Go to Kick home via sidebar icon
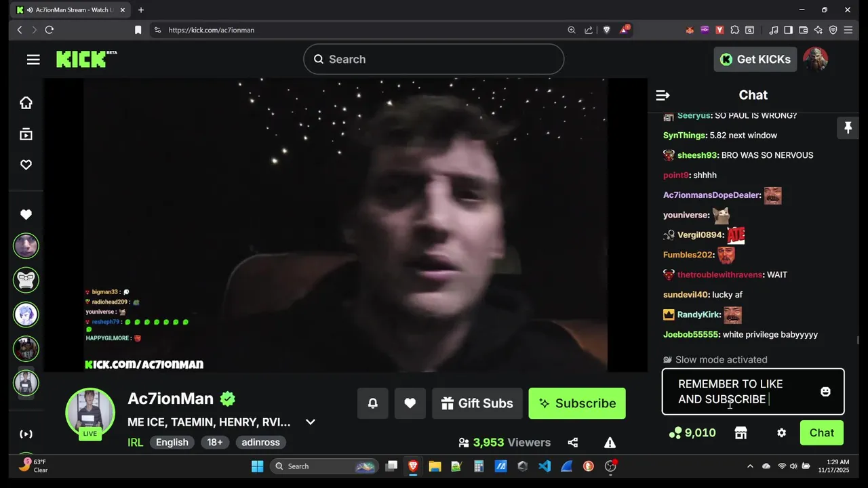This screenshot has height=488, width=868. pos(26,103)
